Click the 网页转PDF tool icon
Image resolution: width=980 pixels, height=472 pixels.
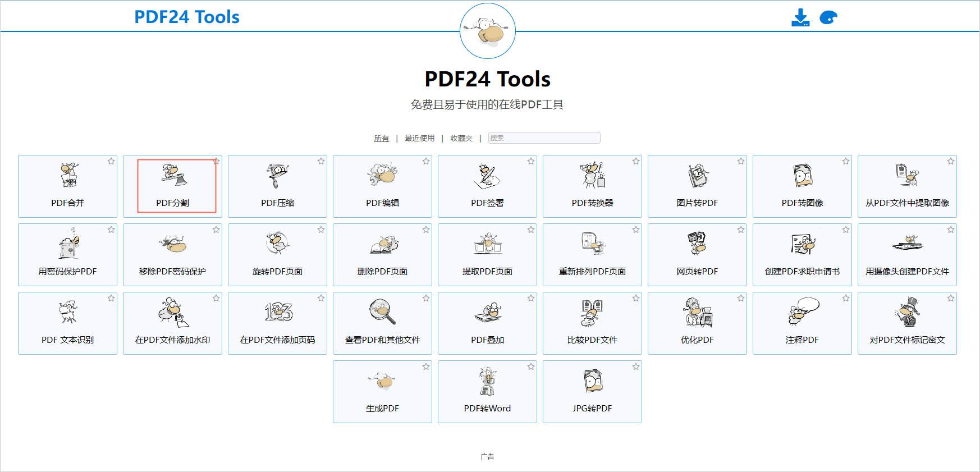point(697,244)
